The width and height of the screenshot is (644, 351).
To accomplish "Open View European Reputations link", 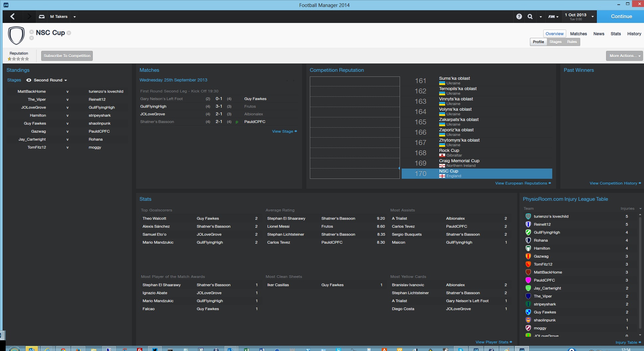I will coord(523,183).
